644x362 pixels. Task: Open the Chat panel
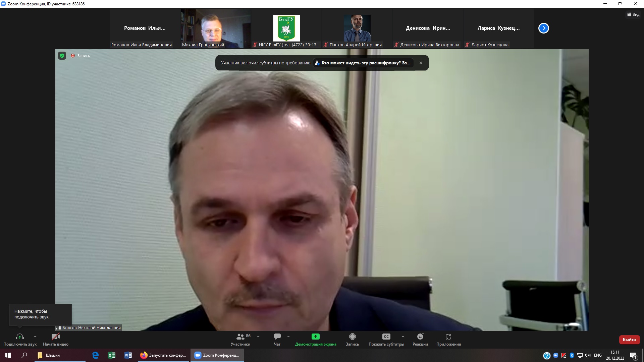click(x=277, y=339)
